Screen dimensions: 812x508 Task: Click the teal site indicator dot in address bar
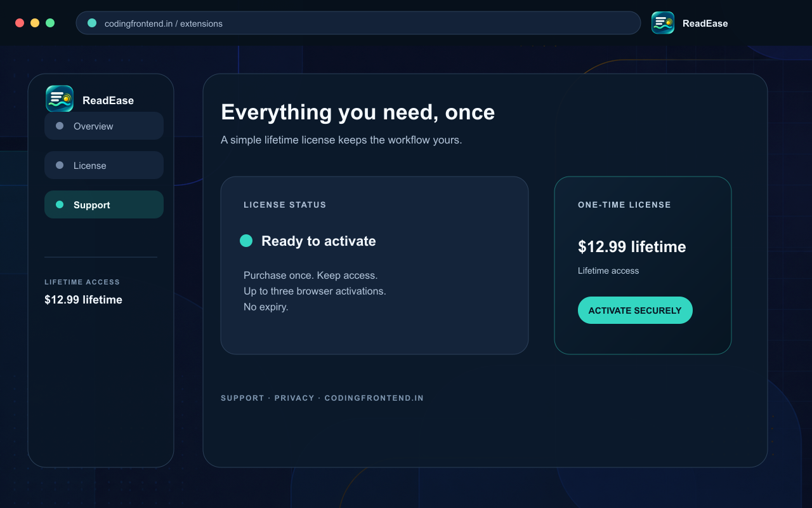pyautogui.click(x=92, y=23)
